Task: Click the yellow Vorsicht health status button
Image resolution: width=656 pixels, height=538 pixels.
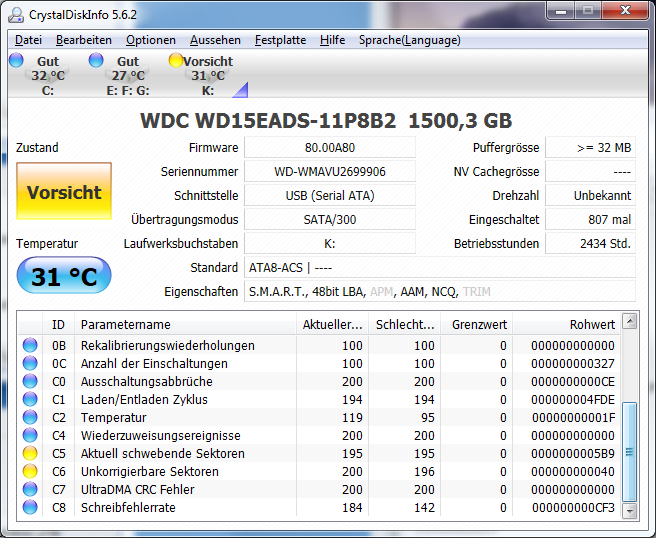Action: tap(64, 191)
